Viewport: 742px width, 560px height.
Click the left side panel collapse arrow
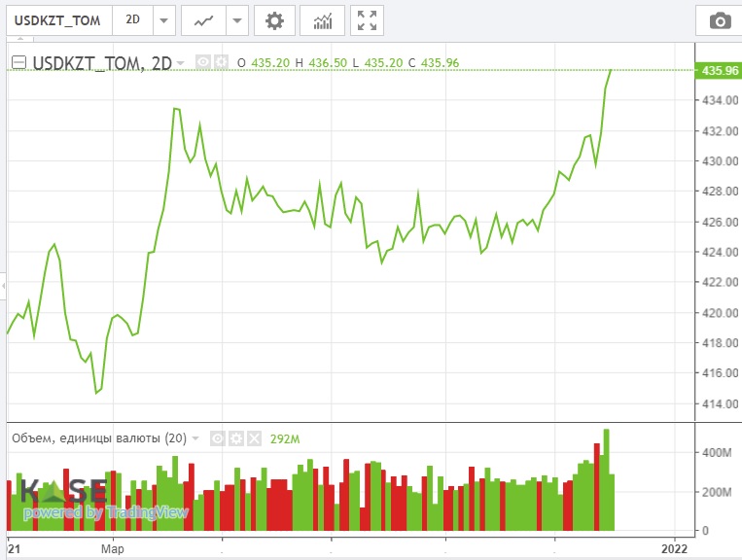pos(3,286)
